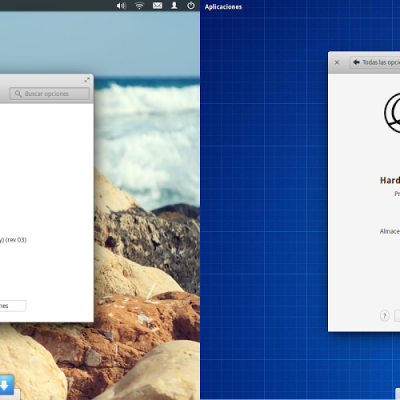
Task: Open the user session indicator
Action: pyautogui.click(x=174, y=6)
